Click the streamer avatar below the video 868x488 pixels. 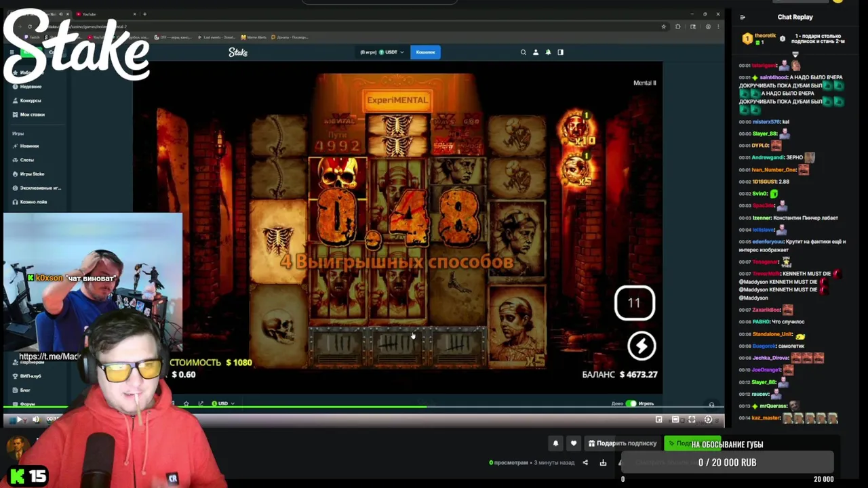[x=18, y=447]
